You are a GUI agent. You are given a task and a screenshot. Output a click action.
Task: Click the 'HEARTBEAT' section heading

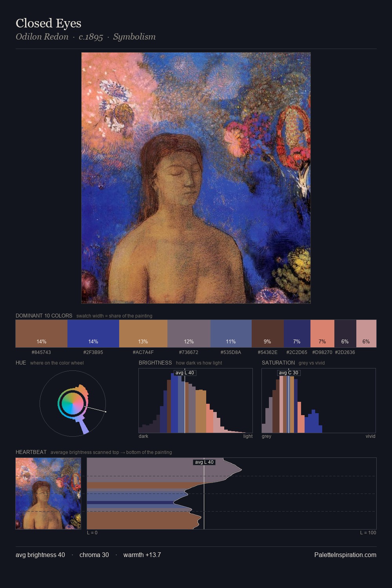(x=31, y=452)
